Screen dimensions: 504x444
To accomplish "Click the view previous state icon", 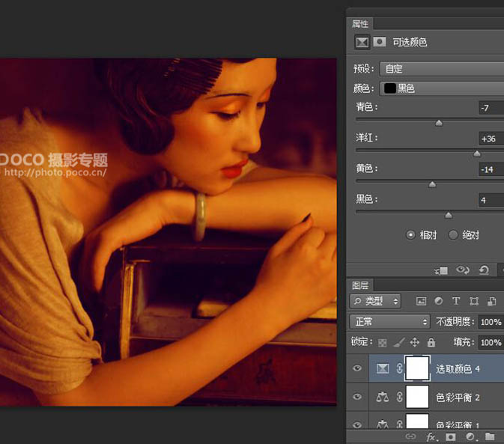I will (463, 270).
